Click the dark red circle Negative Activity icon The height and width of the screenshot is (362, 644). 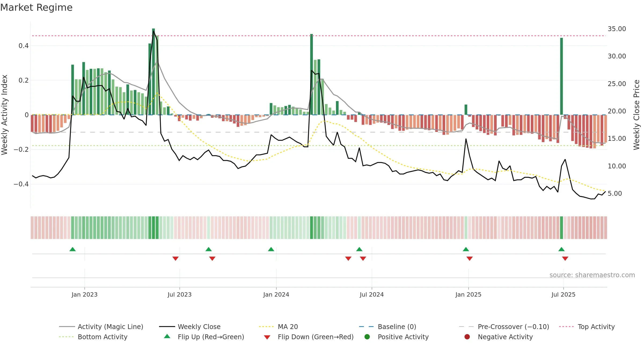(x=467, y=337)
